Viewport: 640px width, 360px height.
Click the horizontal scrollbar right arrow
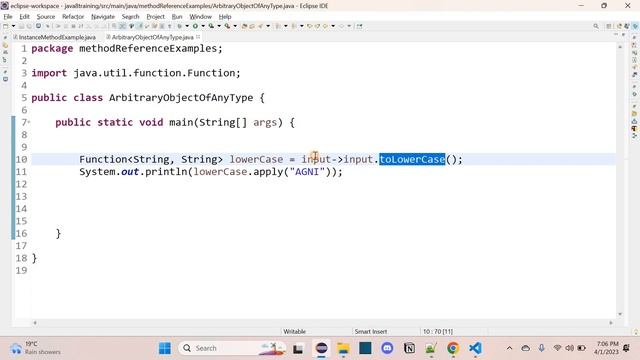[611, 322]
